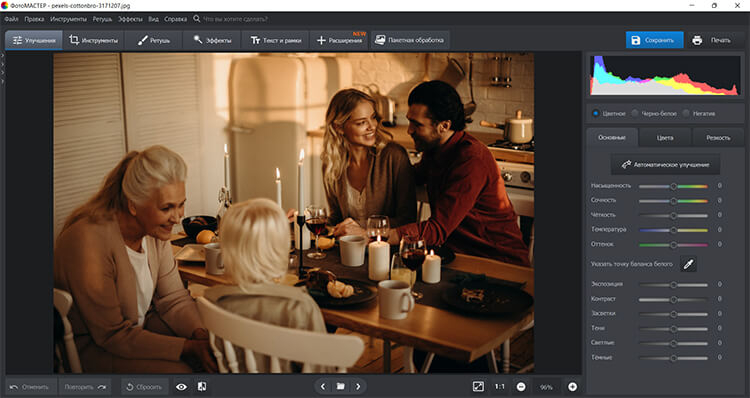Viewport: 750px width, 398px height.
Task: Click the zoom in plus icon
Action: (x=573, y=387)
